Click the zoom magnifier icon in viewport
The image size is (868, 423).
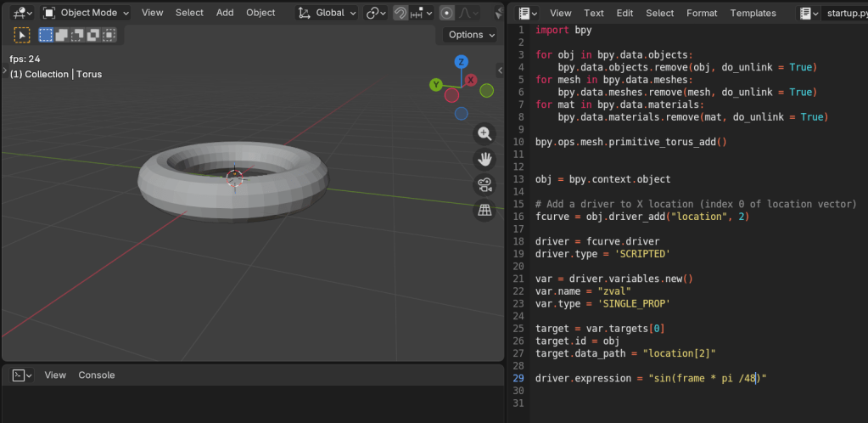click(x=484, y=133)
